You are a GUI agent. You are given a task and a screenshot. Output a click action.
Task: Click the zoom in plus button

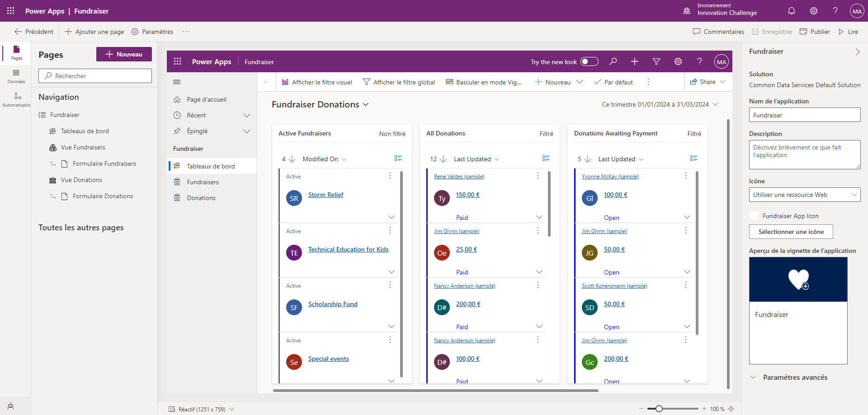(704, 409)
